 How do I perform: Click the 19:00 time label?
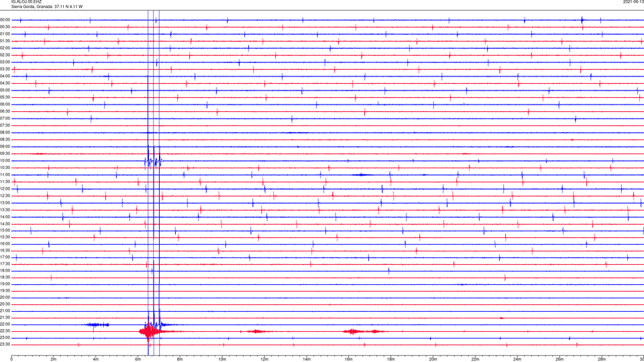tap(5, 284)
